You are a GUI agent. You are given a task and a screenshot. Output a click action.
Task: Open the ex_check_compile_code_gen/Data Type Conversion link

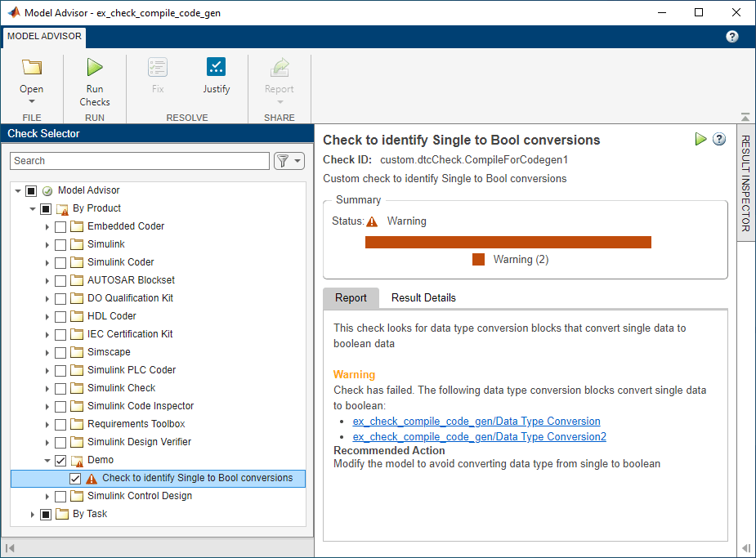pos(476,422)
